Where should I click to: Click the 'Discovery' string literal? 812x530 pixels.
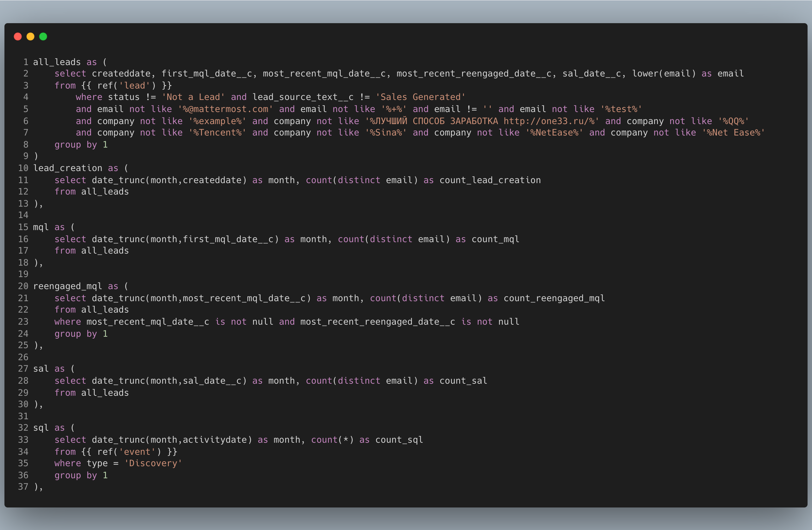click(x=153, y=463)
